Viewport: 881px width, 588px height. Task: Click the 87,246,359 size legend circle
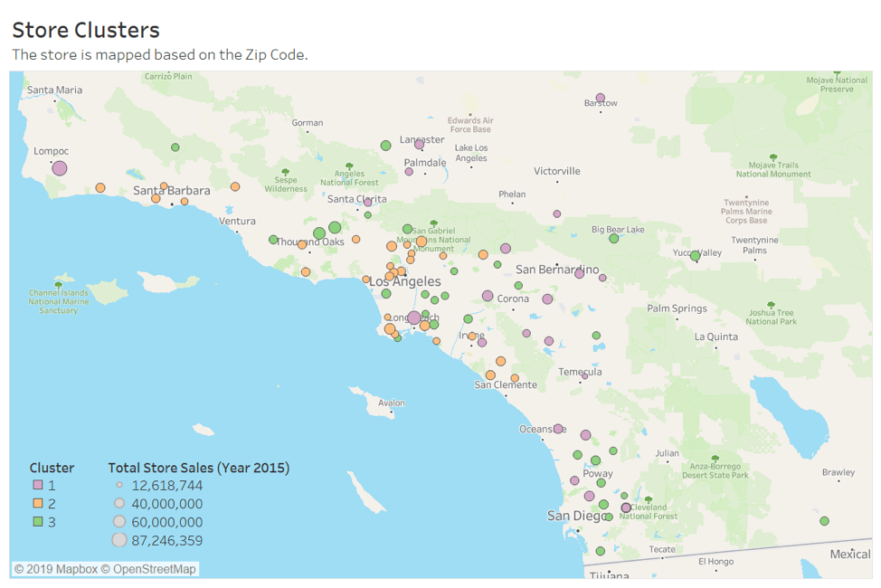tap(118, 541)
